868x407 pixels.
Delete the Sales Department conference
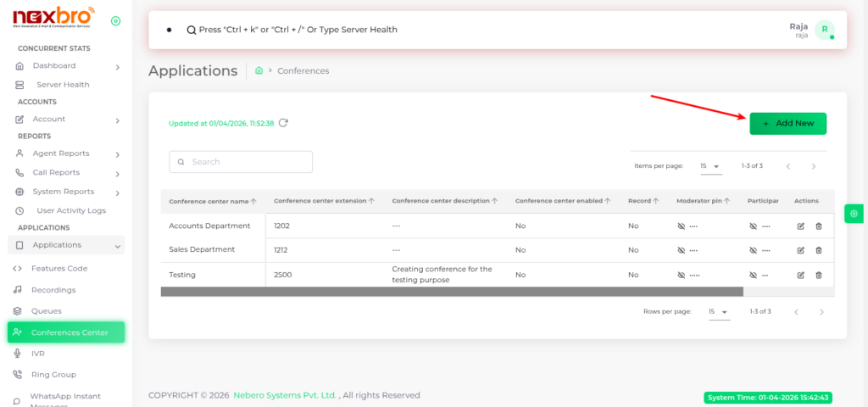click(818, 250)
